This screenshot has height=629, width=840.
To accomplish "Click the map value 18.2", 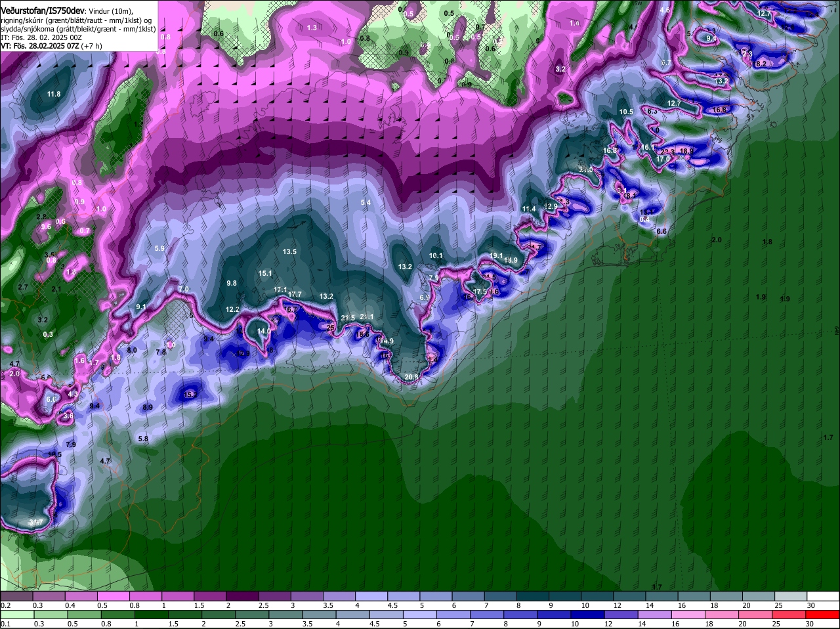I will pyautogui.click(x=760, y=64).
